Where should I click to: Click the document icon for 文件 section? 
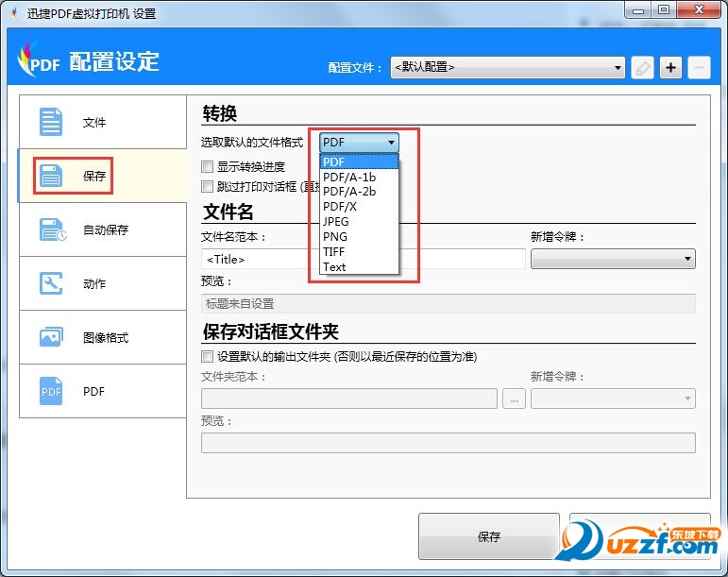point(51,122)
